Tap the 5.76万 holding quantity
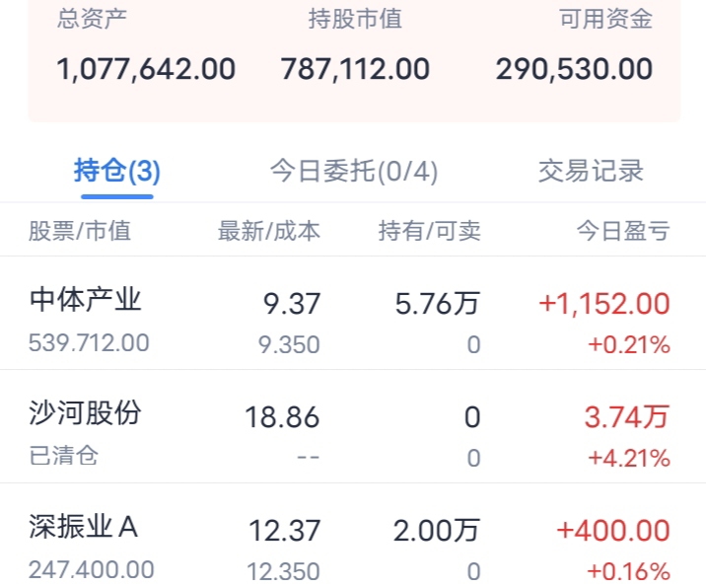This screenshot has height=588, width=706. coord(438,304)
